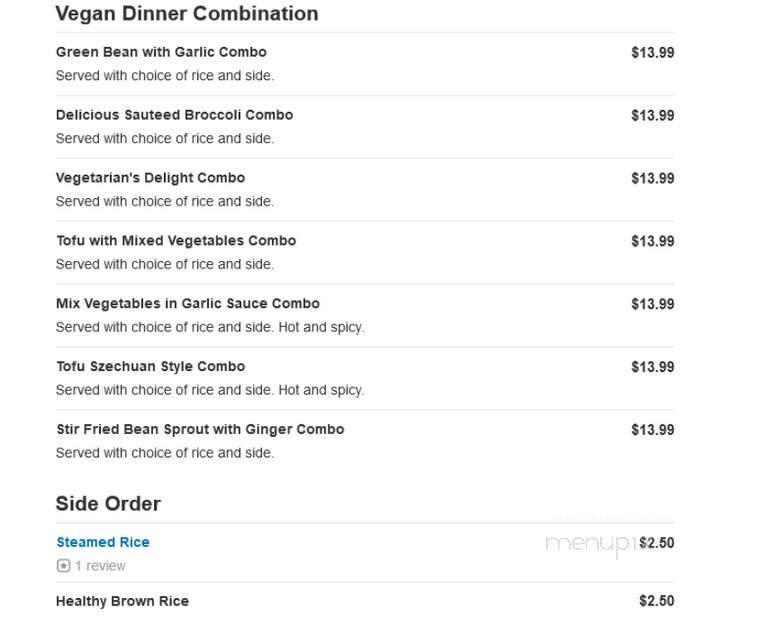This screenshot has height=626, width=778.
Task: Click the $2.50 price of Healthy Brown Rice
Action: click(x=656, y=601)
